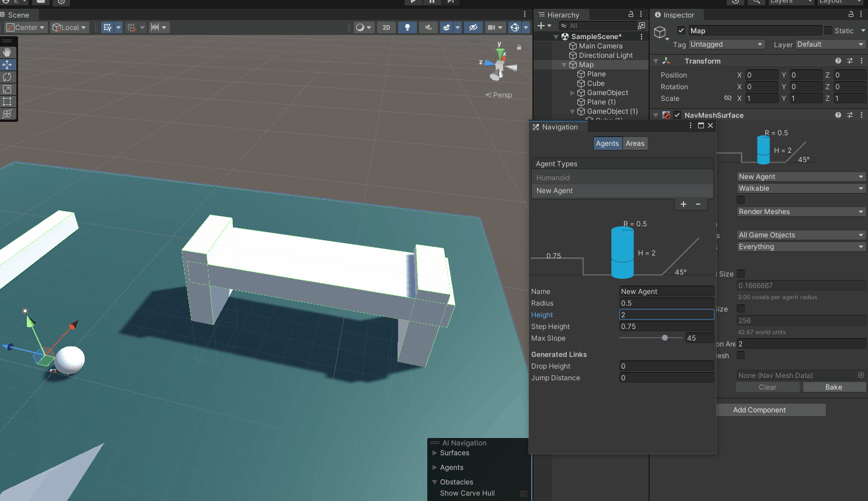Open Agent Type New Agent dropdown in Inspector
The image size is (868, 501).
(x=801, y=177)
